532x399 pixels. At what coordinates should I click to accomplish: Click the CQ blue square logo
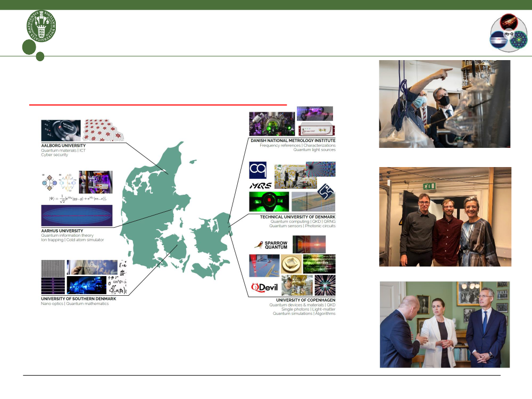[x=258, y=170]
